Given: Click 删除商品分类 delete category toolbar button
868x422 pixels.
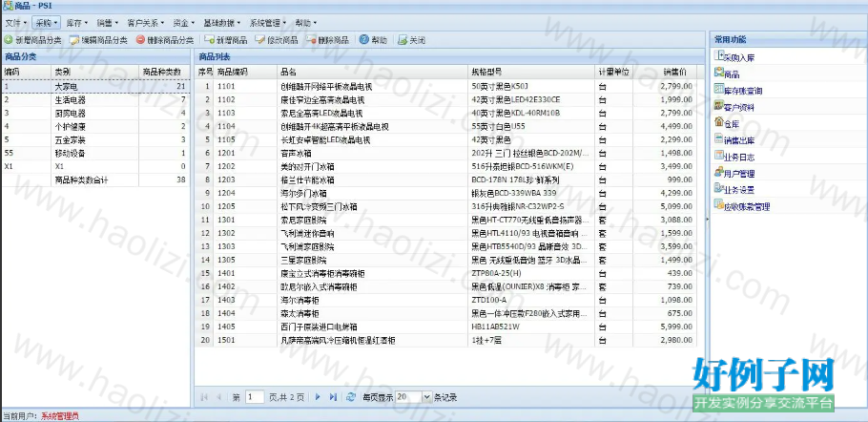Looking at the screenshot, I should click(x=164, y=40).
